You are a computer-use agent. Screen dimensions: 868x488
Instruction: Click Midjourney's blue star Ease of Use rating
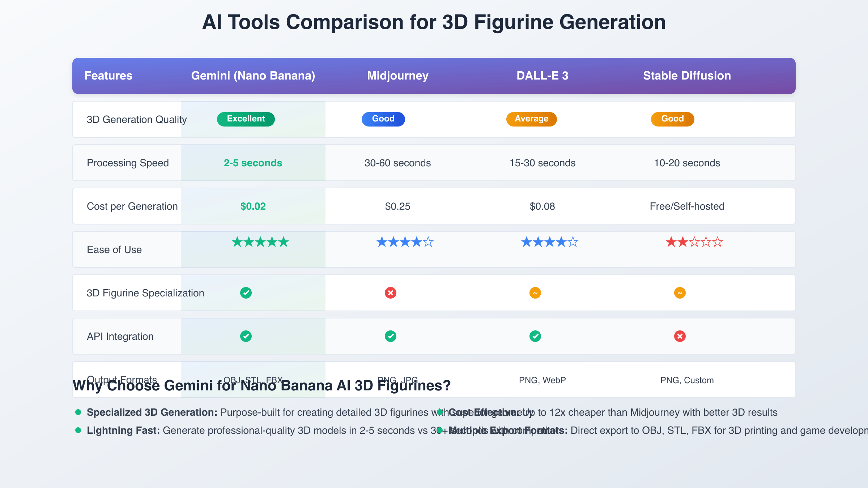(405, 242)
